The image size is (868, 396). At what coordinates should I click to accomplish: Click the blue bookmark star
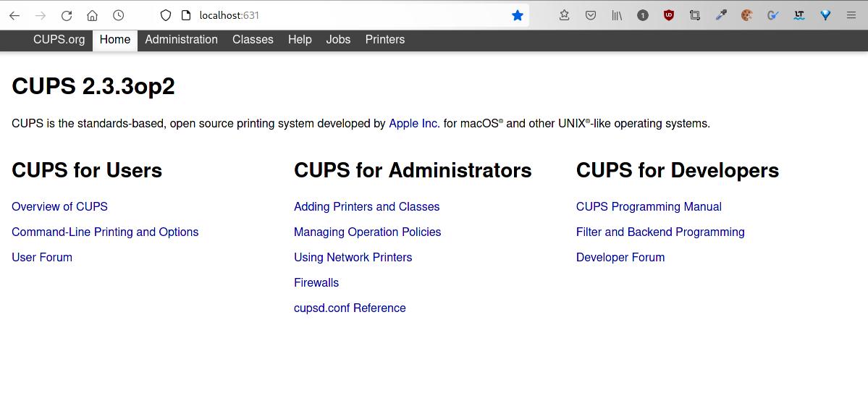(518, 15)
